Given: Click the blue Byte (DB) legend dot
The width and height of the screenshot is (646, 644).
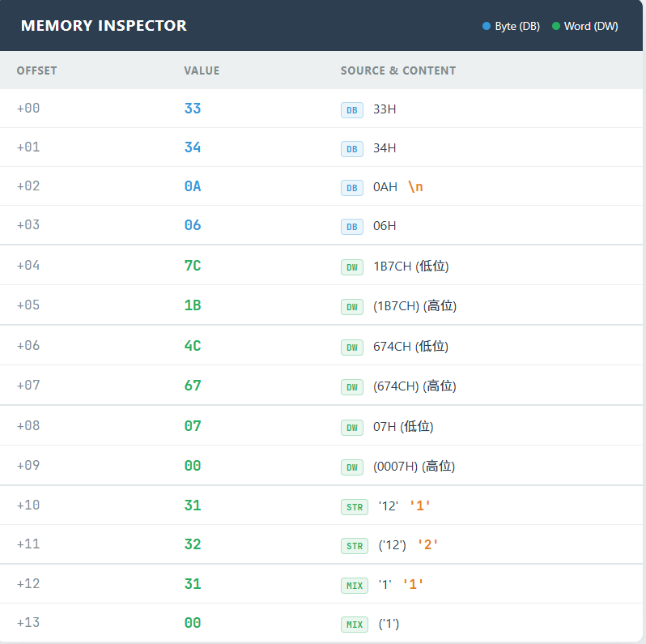Looking at the screenshot, I should [487, 26].
